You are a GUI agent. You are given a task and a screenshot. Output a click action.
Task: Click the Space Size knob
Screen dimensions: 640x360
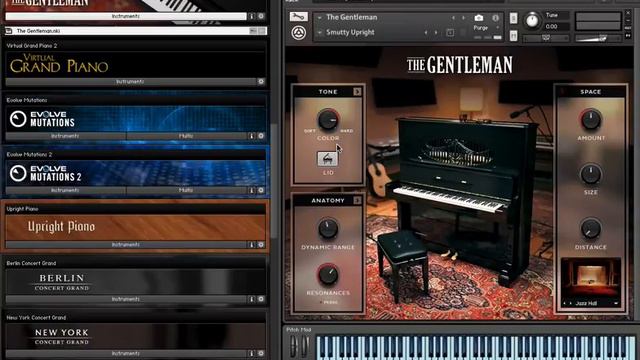(590, 174)
